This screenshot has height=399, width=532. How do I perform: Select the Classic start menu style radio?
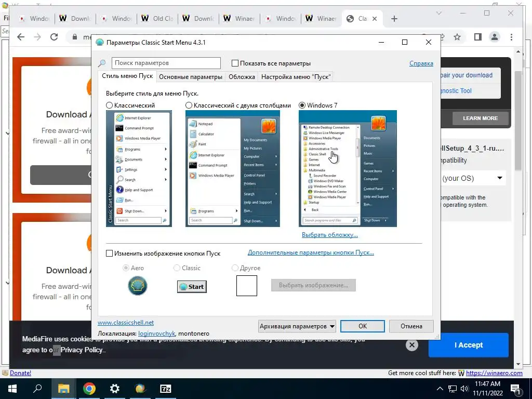point(109,105)
